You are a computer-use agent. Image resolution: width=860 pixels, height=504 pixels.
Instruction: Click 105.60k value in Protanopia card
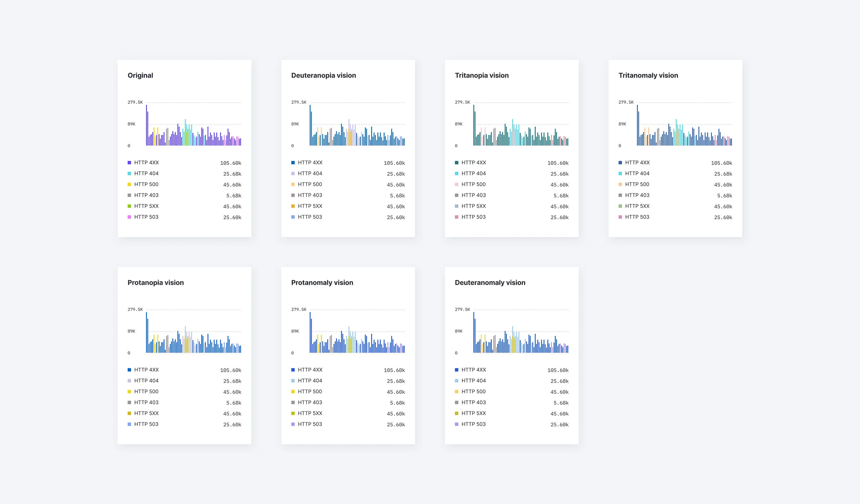pos(230,370)
